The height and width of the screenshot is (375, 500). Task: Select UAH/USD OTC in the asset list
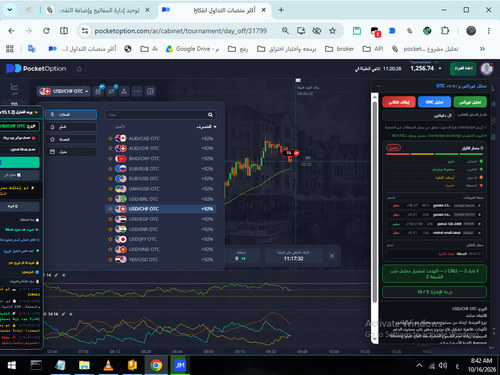[x=161, y=189]
